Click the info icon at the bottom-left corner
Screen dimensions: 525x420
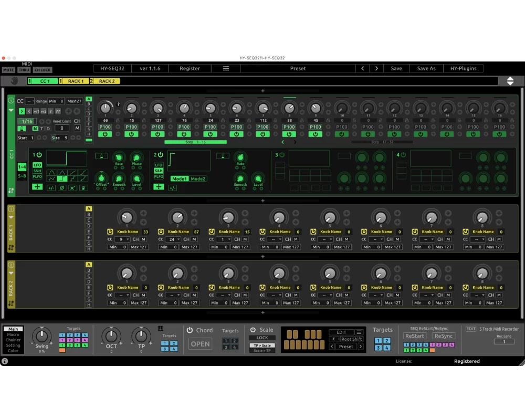coord(5,361)
